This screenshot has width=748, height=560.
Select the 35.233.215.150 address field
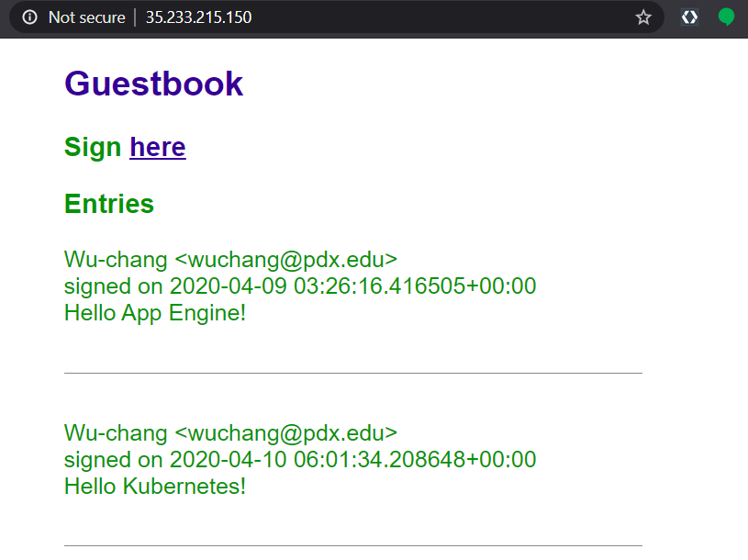click(x=198, y=17)
